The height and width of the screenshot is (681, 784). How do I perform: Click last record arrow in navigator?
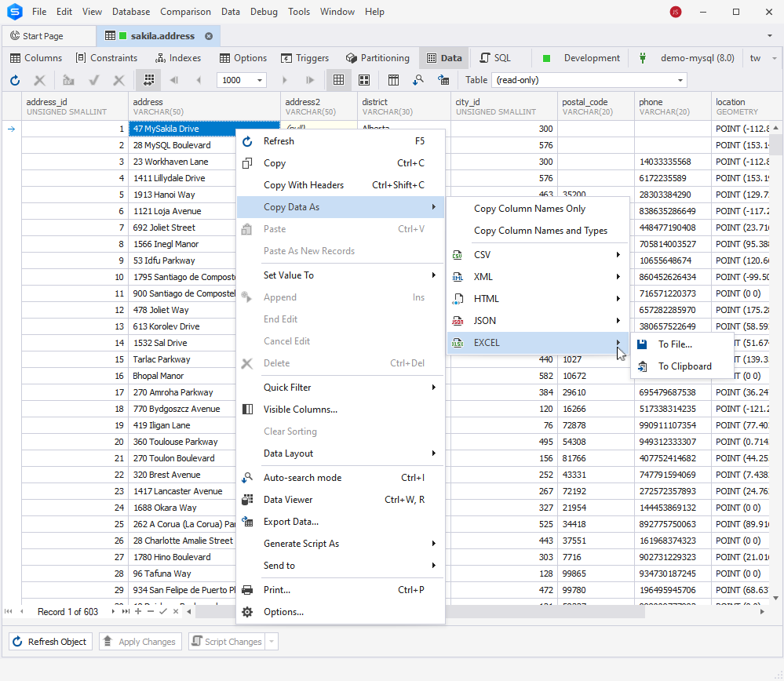pyautogui.click(x=126, y=611)
